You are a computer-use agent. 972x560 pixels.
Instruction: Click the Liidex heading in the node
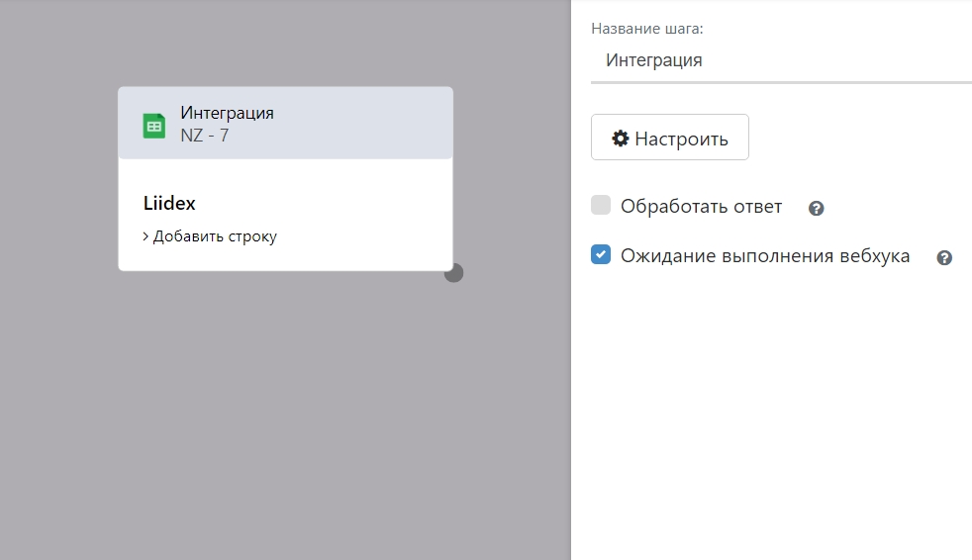pos(169,204)
